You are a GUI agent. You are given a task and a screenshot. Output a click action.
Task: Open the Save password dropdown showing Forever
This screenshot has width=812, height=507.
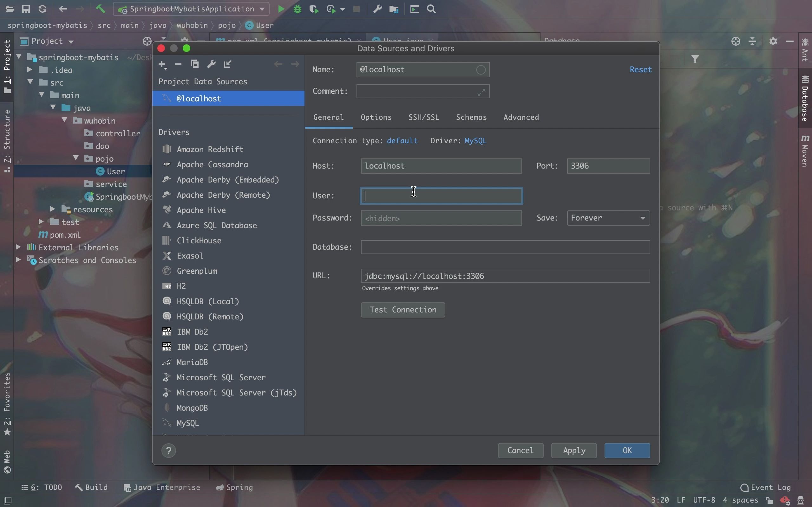click(x=608, y=218)
